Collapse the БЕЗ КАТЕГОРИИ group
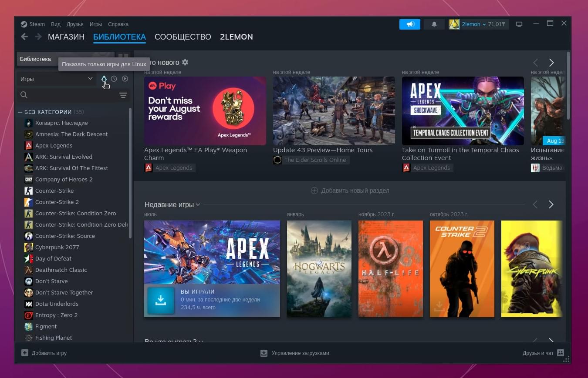The width and height of the screenshot is (588, 378). 20,112
